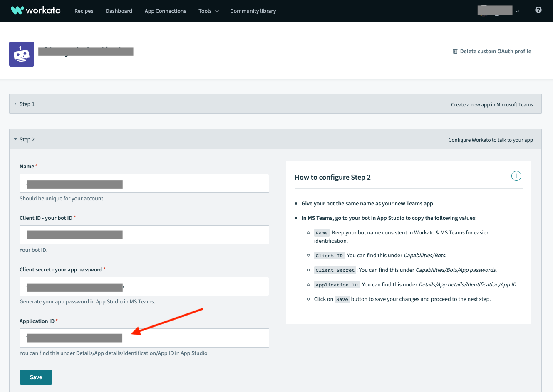Click the Workato logo
The image size is (553, 392).
click(x=36, y=10)
